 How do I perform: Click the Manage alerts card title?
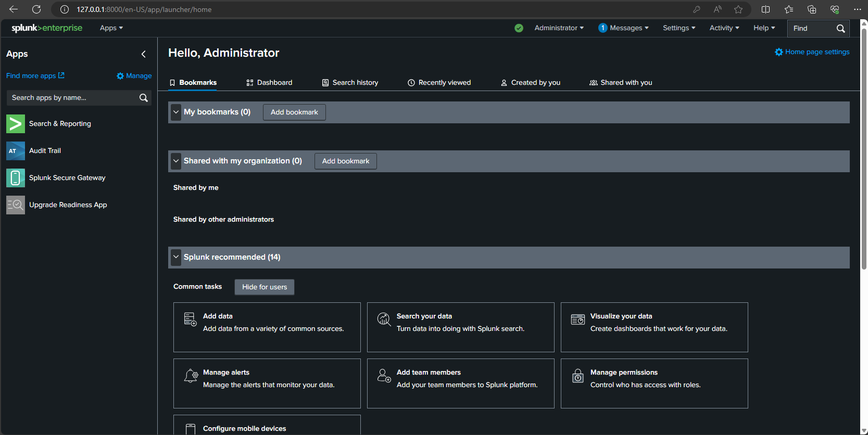coord(226,373)
